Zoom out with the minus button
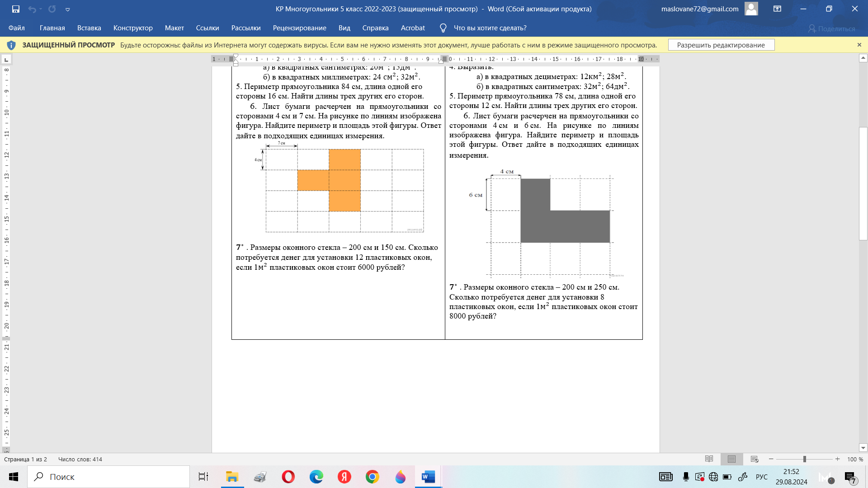868x488 pixels. tap(771, 459)
